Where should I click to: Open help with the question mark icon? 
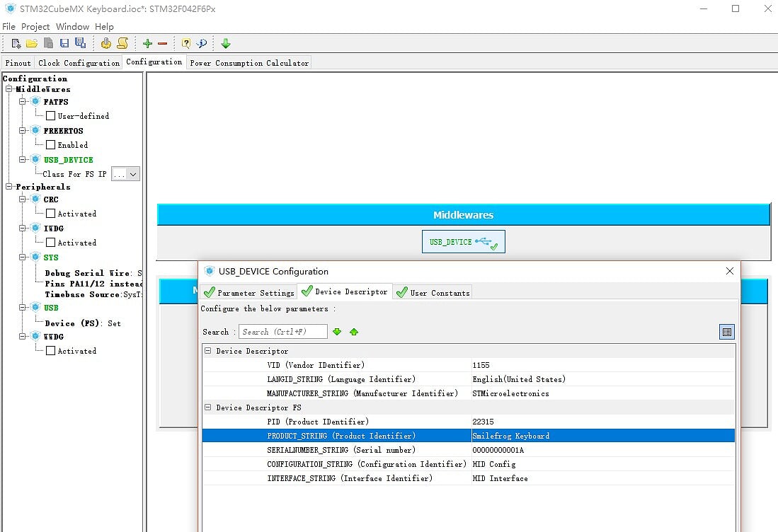coord(186,44)
